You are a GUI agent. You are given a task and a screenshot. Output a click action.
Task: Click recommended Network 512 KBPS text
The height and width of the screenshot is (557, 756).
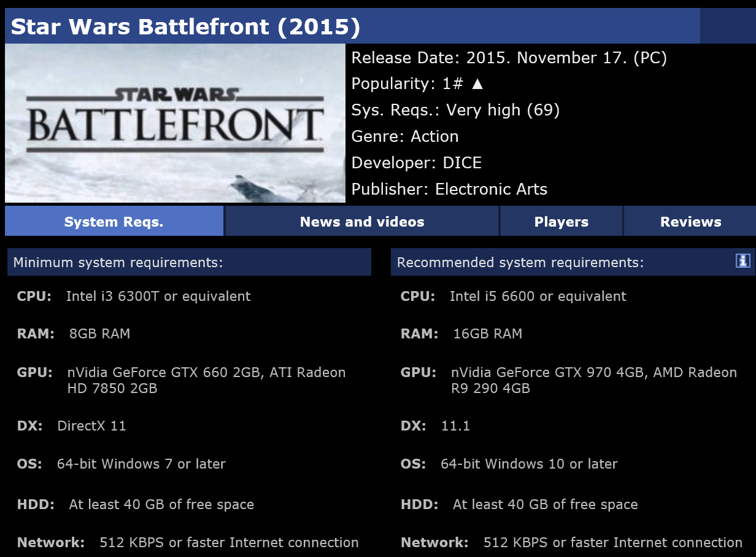613,543
